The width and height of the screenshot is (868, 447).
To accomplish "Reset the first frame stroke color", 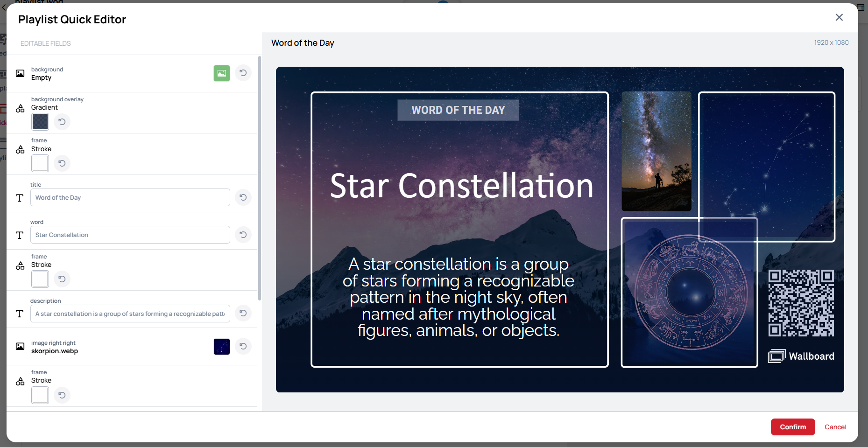I will click(x=62, y=163).
